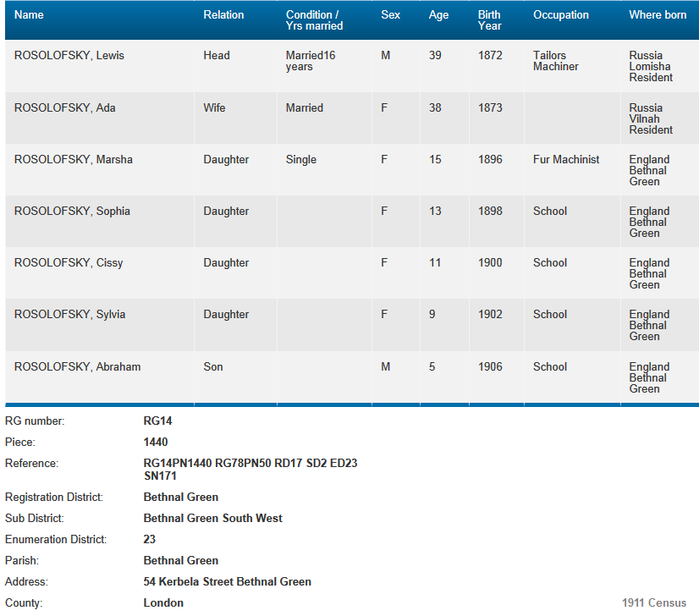The image size is (699, 616).
Task: Click the name ROSOLOFSKY, Sophia
Action: click(x=72, y=212)
